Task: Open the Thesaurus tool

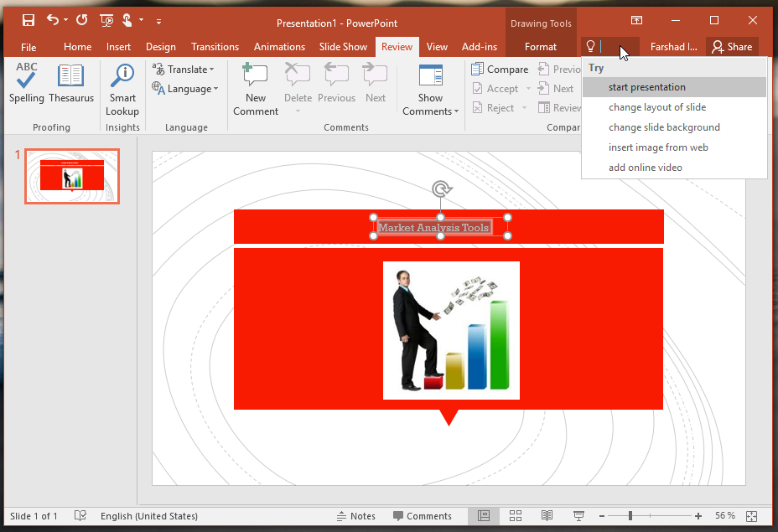Action: [71, 84]
